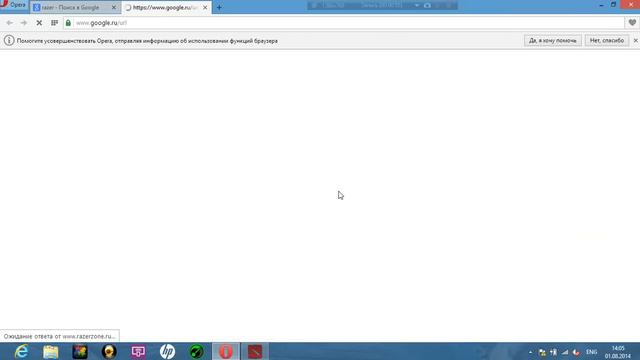Open the red Dota app on taskbar
Screen dimensions: 640x360
click(255, 351)
